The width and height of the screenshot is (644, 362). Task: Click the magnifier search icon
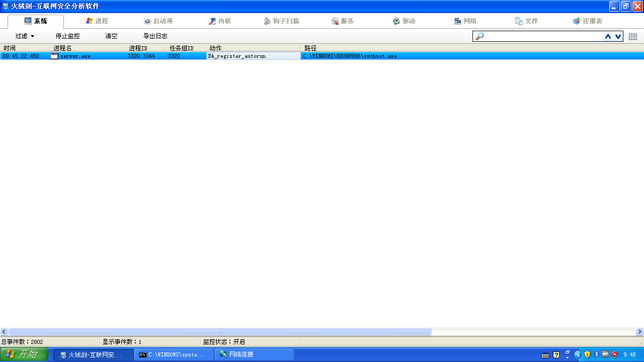pos(479,36)
